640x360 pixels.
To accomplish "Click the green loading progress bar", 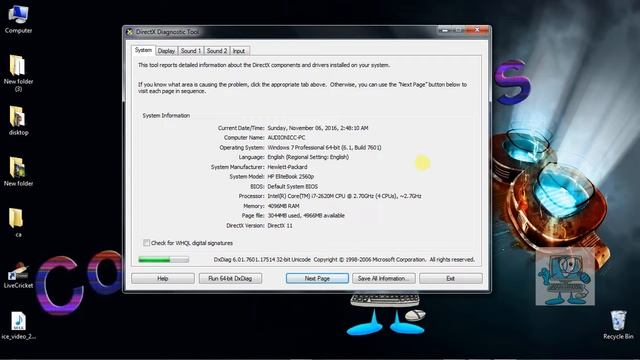I will pyautogui.click(x=163, y=260).
